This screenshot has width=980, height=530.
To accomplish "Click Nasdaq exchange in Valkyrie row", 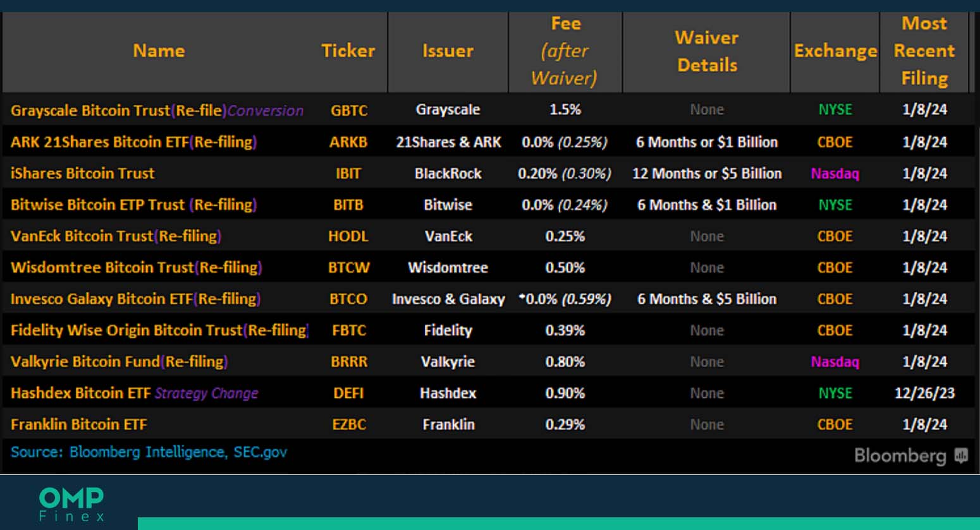I will [835, 362].
